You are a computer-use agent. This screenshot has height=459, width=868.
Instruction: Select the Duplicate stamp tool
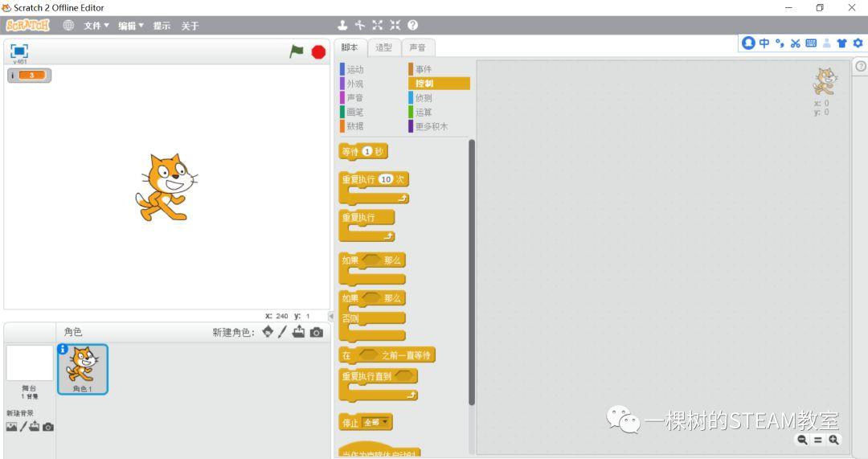pos(342,25)
